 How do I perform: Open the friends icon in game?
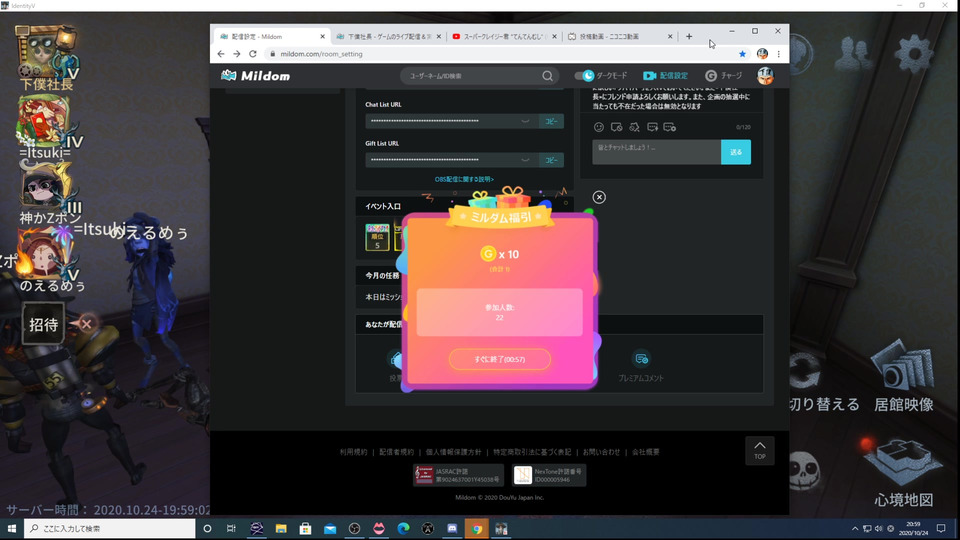(x=854, y=54)
